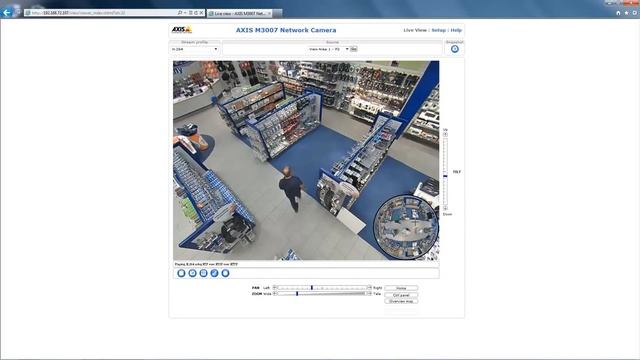The width and height of the screenshot is (640, 360).
Task: Open the Stream profile dropdown
Action: (x=194, y=49)
